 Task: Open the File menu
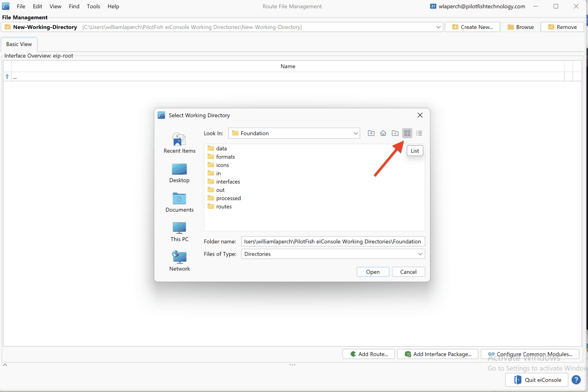21,6
